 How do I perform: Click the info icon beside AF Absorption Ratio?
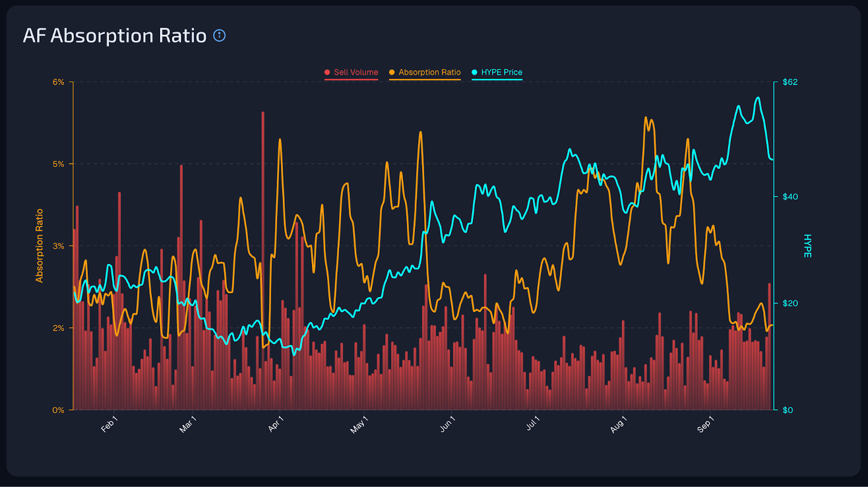[x=219, y=36]
